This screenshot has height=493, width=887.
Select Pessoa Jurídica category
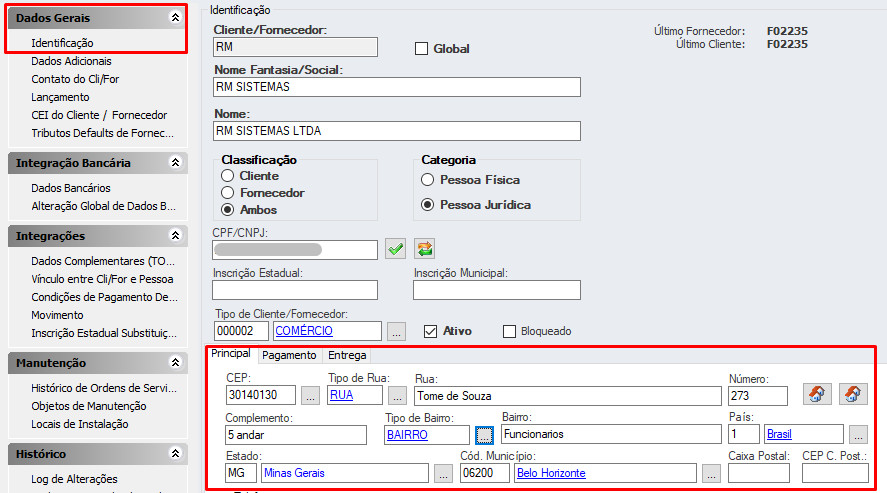(428, 205)
